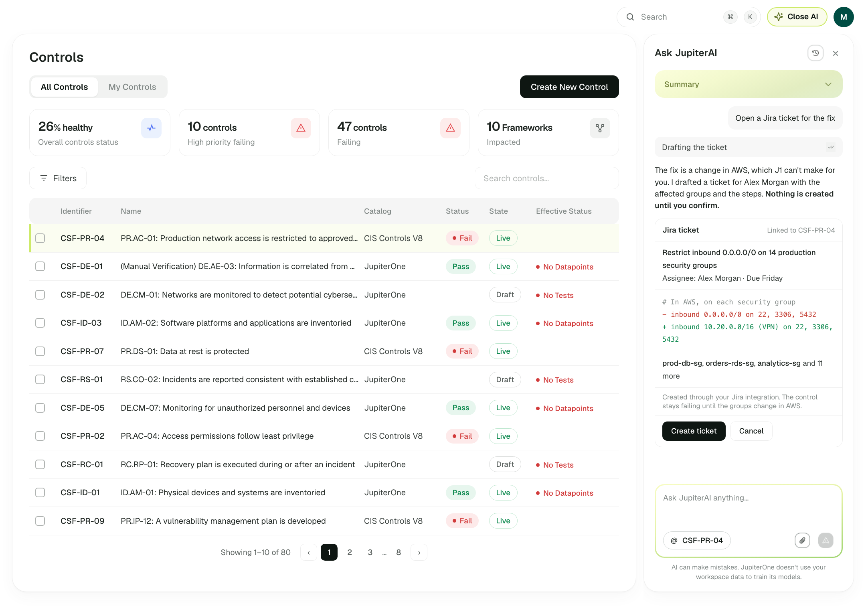
Task: Open the user avatar M menu
Action: point(844,17)
